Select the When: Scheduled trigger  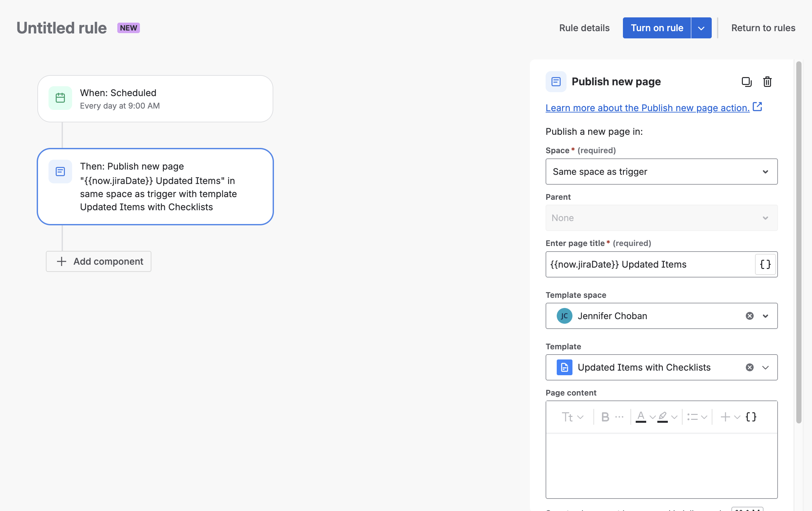(155, 98)
